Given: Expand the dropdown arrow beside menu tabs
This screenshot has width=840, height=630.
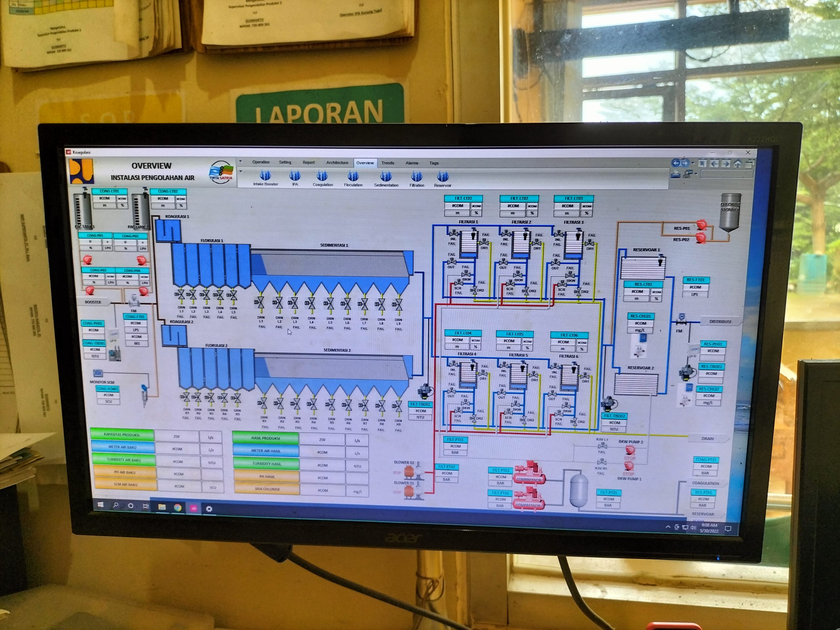Looking at the screenshot, I should 241,161.
